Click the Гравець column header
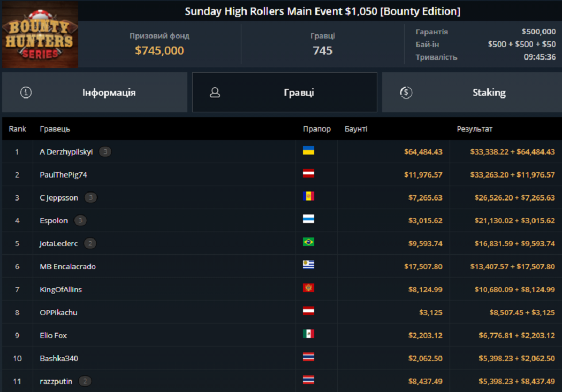 coord(55,129)
